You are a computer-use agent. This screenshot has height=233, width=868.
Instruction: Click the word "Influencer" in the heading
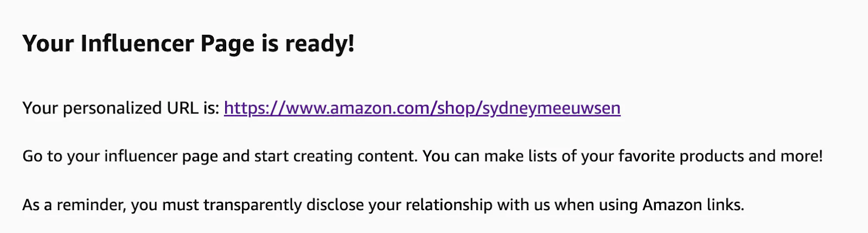[137, 43]
